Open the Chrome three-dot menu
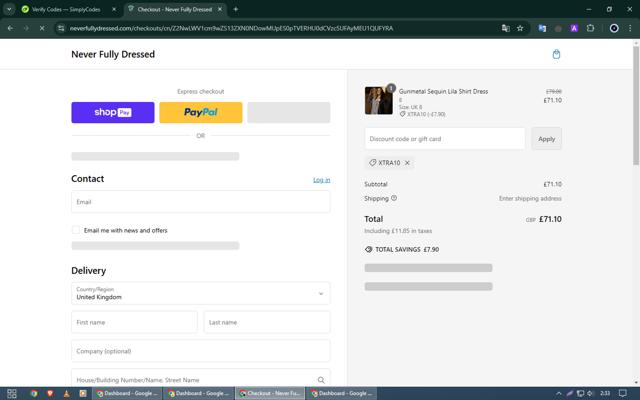The image size is (640, 400). [x=630, y=28]
